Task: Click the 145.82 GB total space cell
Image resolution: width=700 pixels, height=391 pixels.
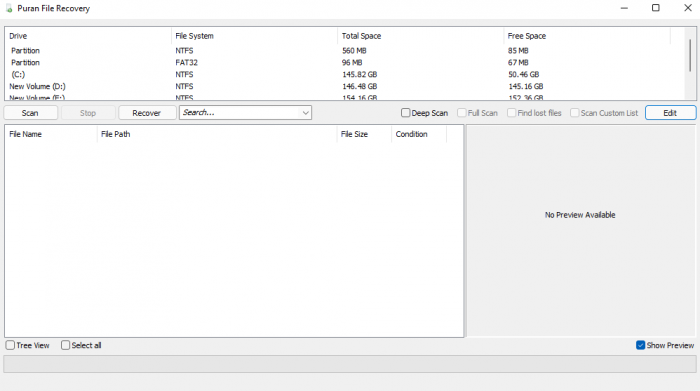Action: 360,75
